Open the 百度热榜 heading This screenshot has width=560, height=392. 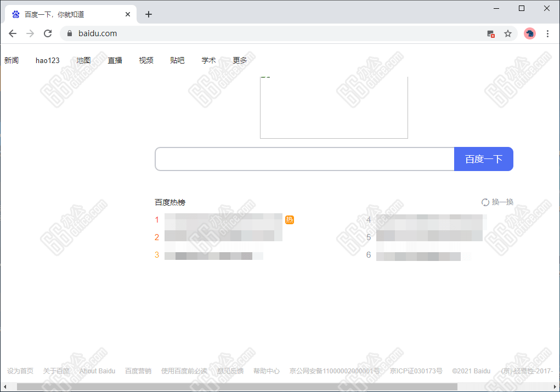tap(170, 202)
